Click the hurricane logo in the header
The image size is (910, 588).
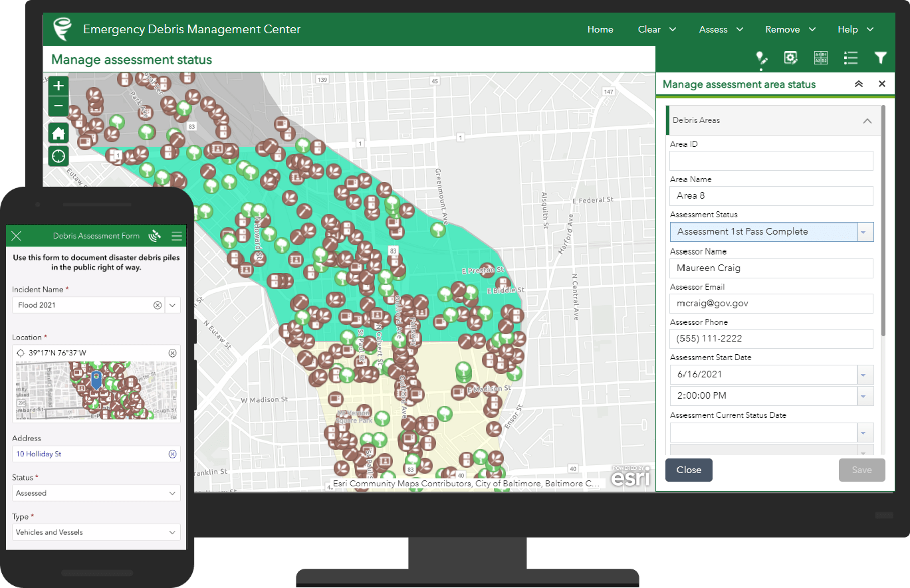[62, 29]
